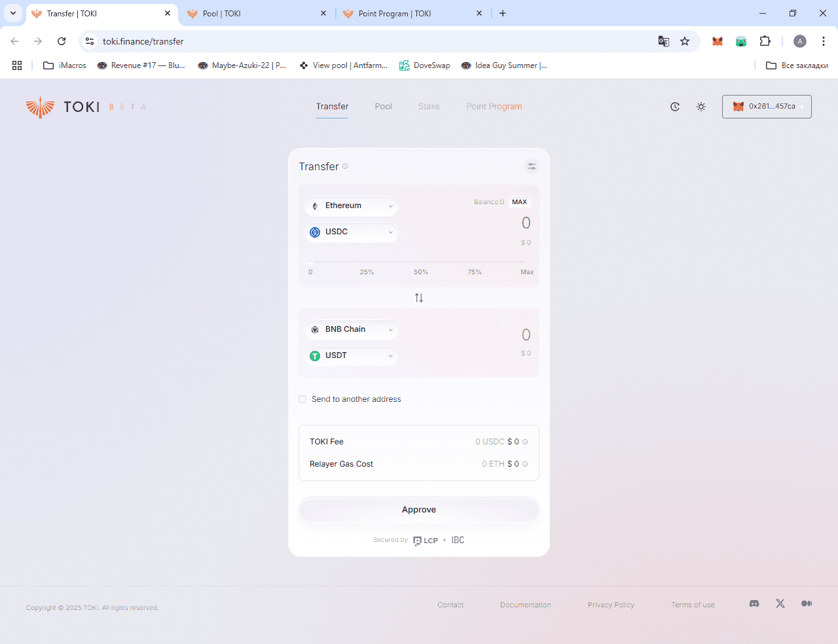Open MetaMask extension in browser toolbar
838x644 pixels.
[718, 41]
